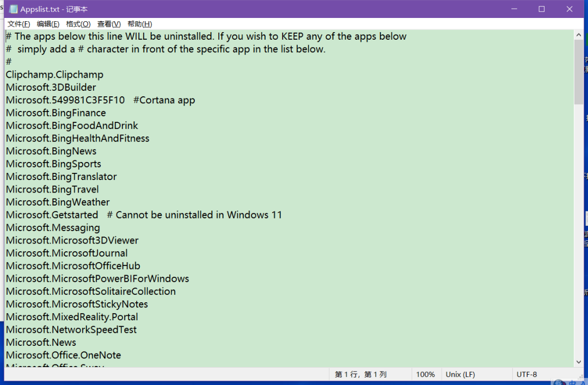The width and height of the screenshot is (588, 385).
Task: Click the Microsoft.MixedReality.Portal line
Action: [x=72, y=317]
